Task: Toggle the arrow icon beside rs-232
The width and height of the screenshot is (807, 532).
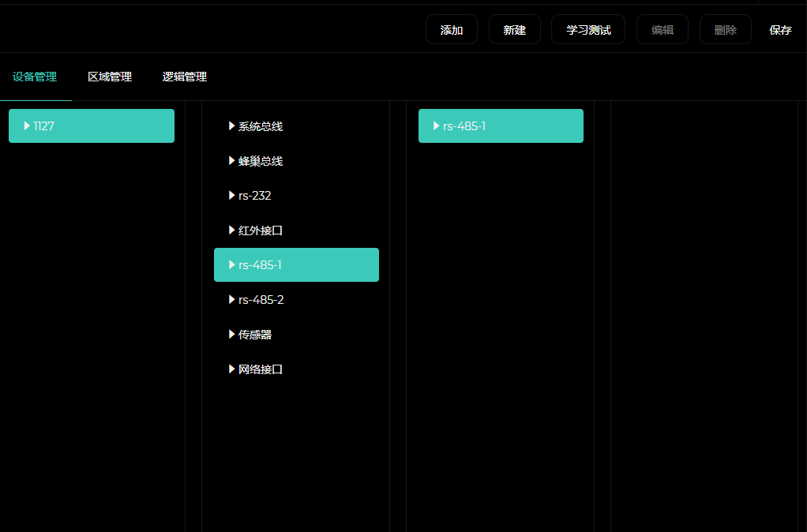Action: [232, 196]
